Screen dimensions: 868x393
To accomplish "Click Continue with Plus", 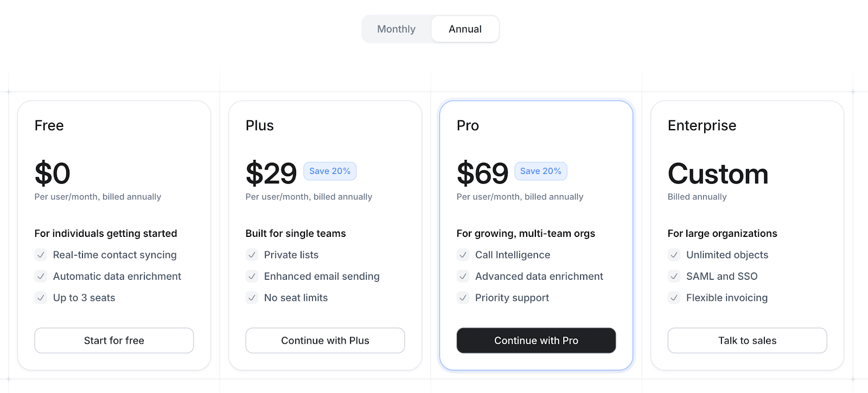I will 325,340.
